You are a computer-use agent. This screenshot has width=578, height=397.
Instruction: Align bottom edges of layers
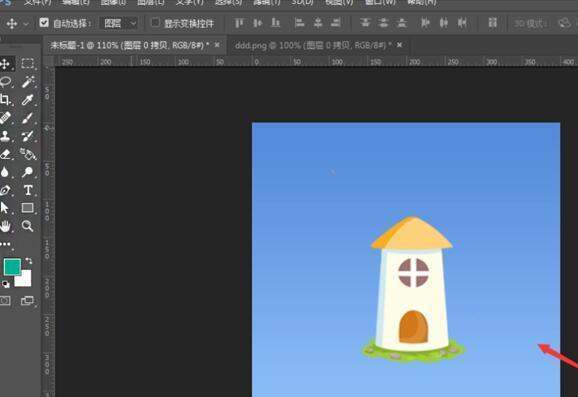(x=275, y=23)
